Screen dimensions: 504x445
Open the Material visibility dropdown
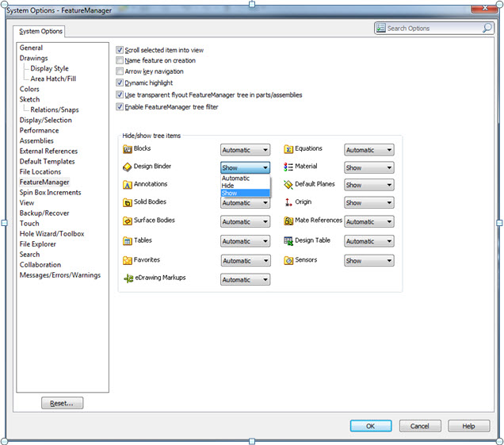coord(369,167)
